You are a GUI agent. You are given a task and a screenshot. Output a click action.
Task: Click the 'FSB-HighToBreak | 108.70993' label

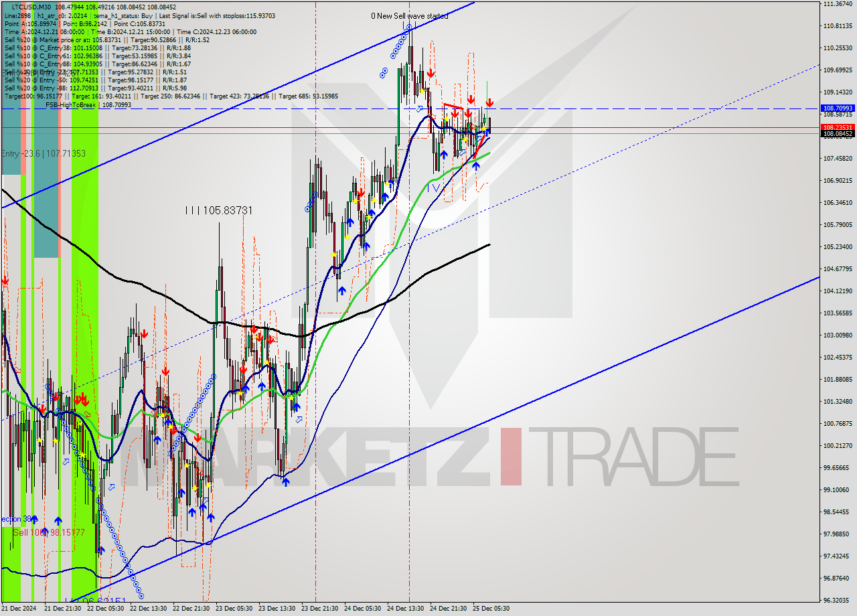pyautogui.click(x=88, y=104)
